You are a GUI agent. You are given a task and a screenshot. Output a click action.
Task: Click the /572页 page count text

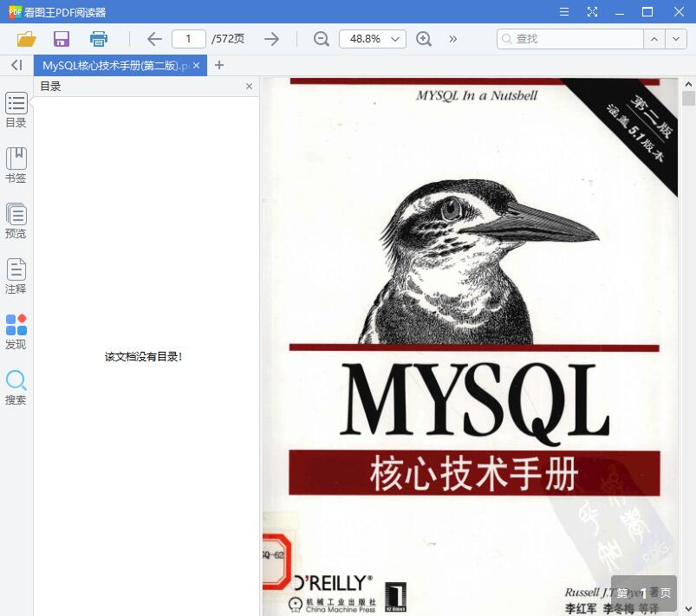click(x=228, y=39)
